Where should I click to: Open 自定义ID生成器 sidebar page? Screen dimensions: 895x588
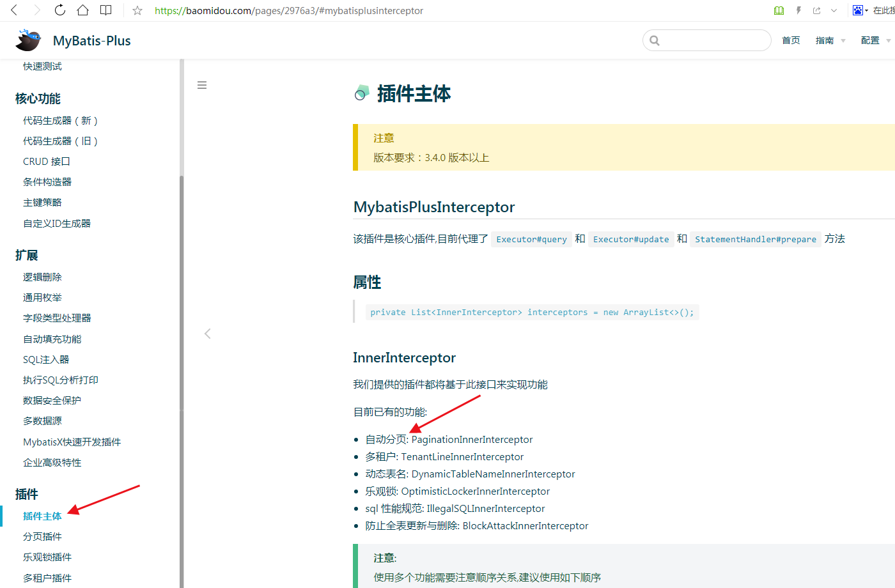pos(57,224)
